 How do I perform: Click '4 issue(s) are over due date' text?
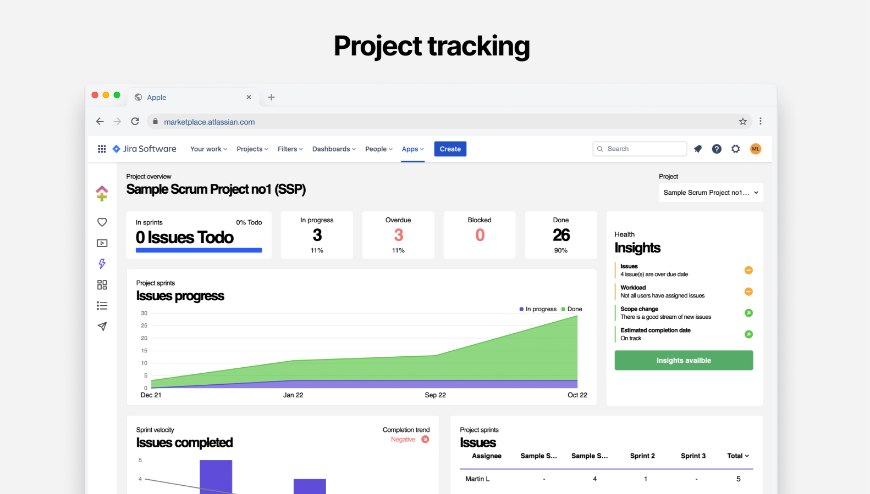pyautogui.click(x=655, y=274)
